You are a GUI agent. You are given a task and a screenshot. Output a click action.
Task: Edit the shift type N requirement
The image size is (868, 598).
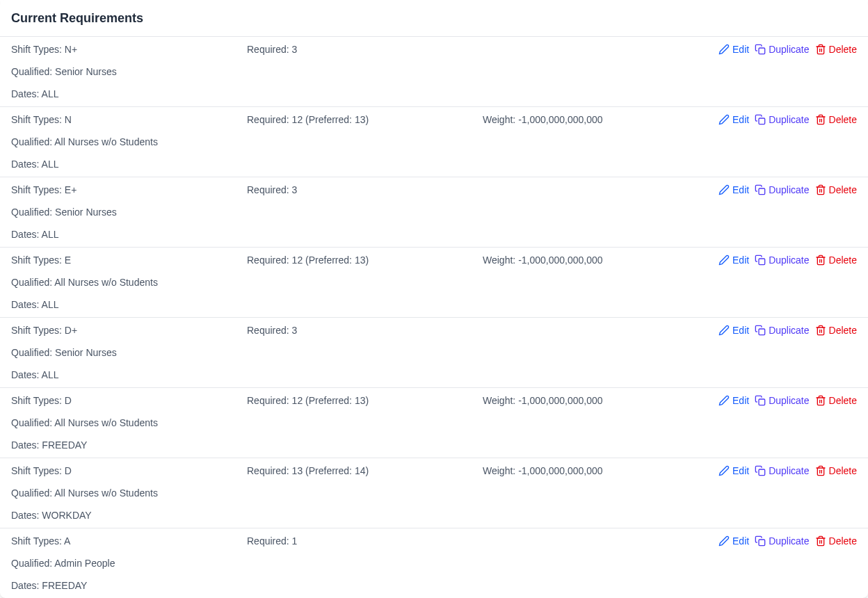pyautogui.click(x=734, y=120)
